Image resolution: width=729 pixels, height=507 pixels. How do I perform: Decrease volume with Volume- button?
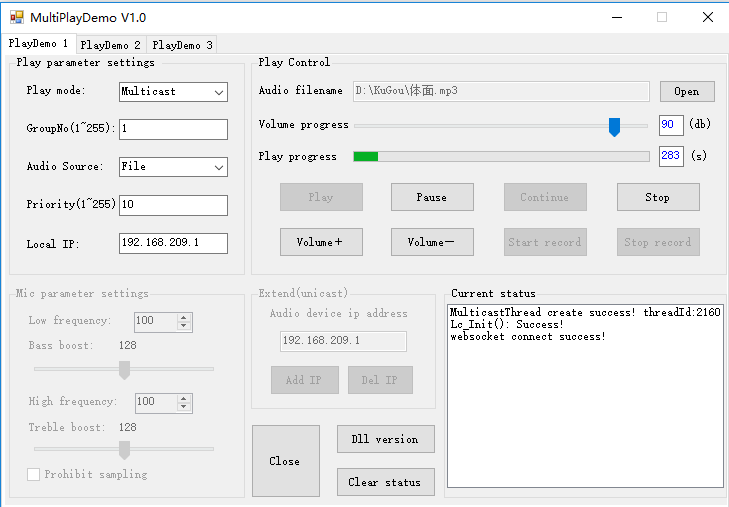432,242
